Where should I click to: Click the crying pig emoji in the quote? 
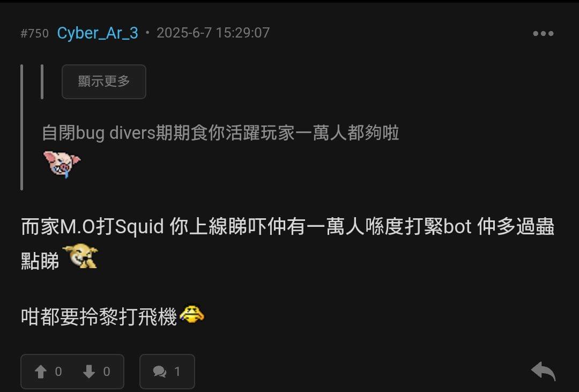(62, 164)
